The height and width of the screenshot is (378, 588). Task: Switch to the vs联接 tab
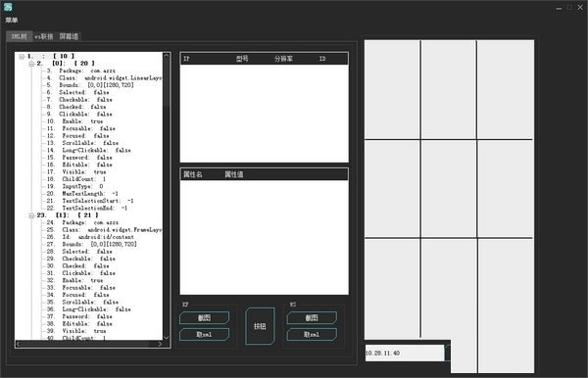[43, 36]
